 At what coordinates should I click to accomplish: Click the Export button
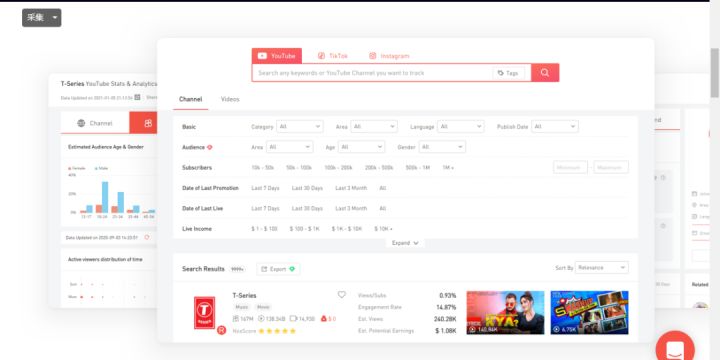278,269
